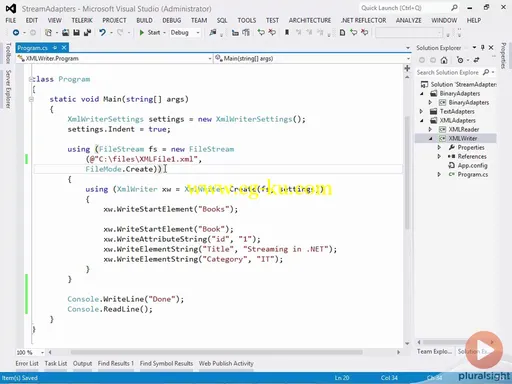The width and height of the screenshot is (512, 384).
Task: Open the Output tab
Action: pyautogui.click(x=82, y=363)
